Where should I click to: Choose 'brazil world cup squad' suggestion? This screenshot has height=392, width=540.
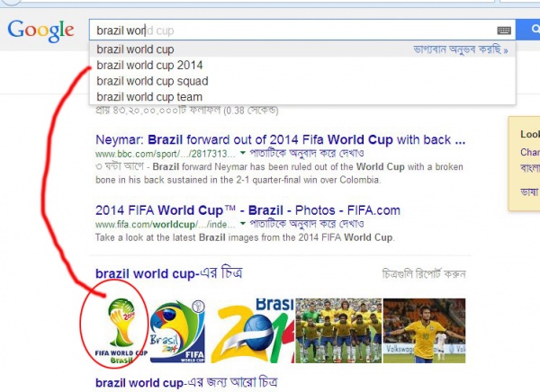[152, 81]
